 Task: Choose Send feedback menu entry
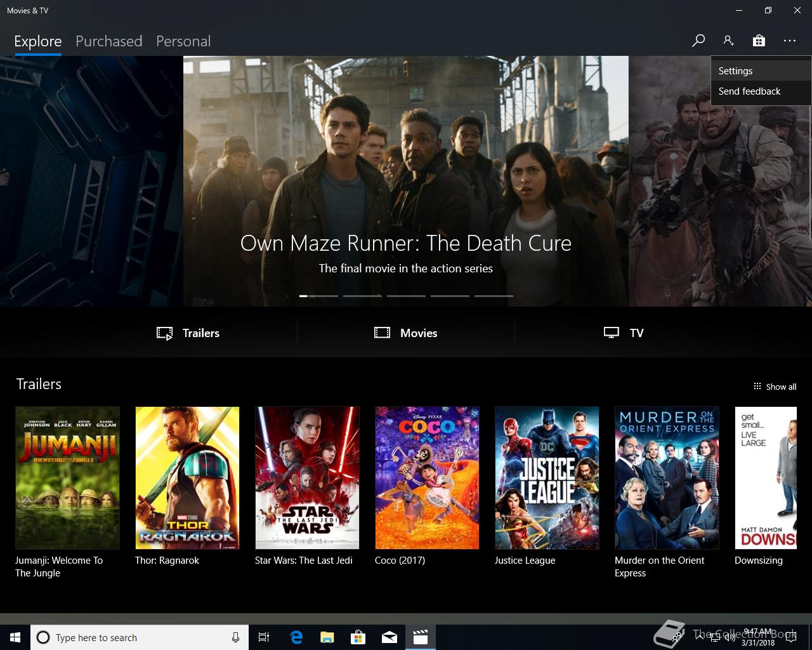(761, 91)
